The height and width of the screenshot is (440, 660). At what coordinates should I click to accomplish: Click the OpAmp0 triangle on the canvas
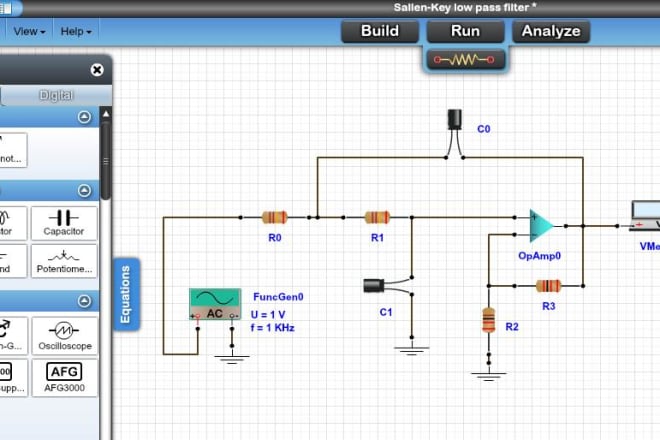pos(541,225)
